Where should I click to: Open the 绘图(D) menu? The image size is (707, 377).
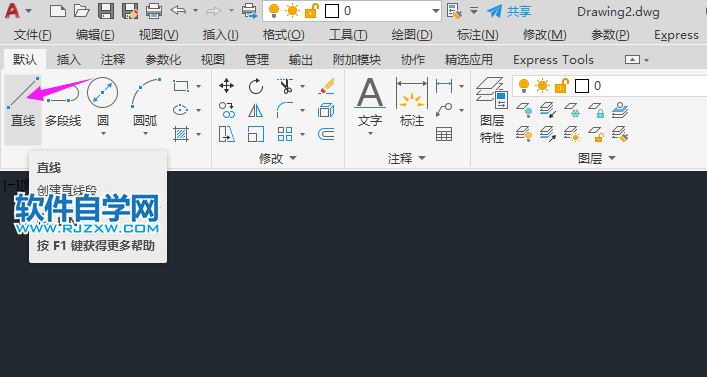pyautogui.click(x=412, y=35)
